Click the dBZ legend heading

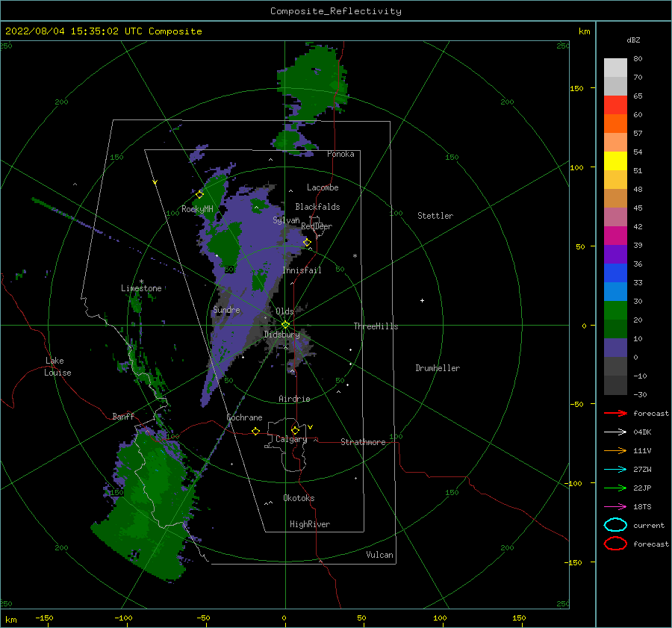[x=633, y=40]
